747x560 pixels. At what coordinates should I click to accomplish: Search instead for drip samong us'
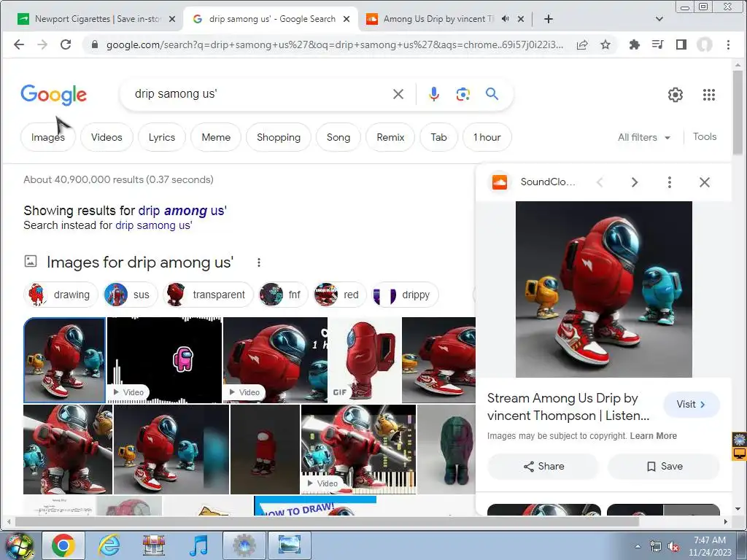pos(153,225)
